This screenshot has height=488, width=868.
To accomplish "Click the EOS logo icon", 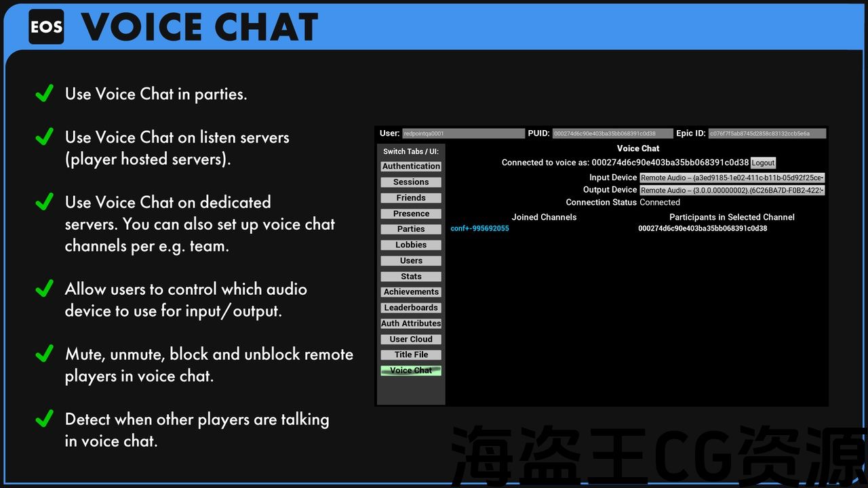I will [46, 27].
